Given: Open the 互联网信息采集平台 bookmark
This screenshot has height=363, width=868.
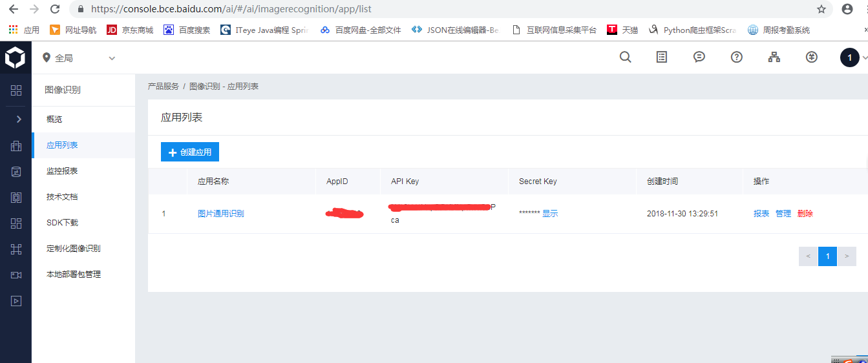Looking at the screenshot, I should tap(553, 30).
